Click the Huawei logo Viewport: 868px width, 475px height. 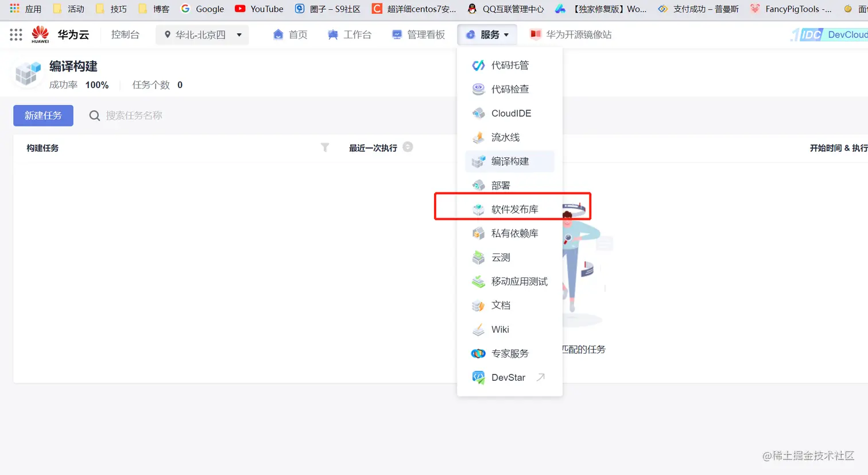tap(40, 34)
